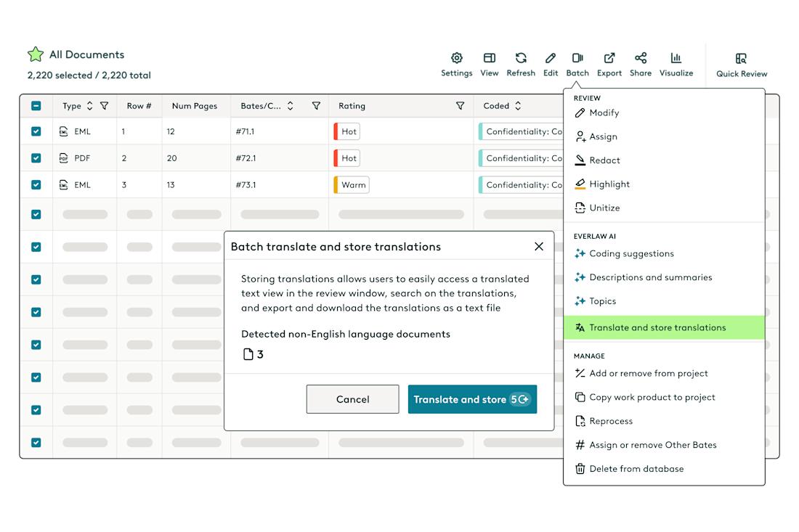Viewport: 799px width, 532px height.
Task: Click the Row # column header
Action: pos(139,106)
